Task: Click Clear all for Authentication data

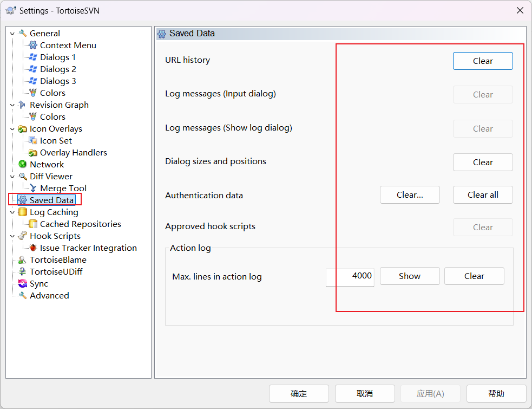Action: pyautogui.click(x=483, y=194)
